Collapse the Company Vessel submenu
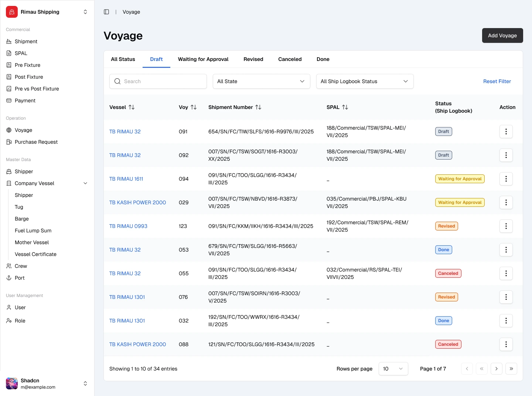This screenshot has width=532, height=396. (85, 183)
